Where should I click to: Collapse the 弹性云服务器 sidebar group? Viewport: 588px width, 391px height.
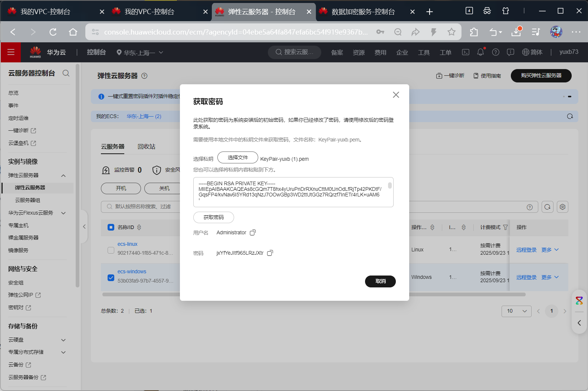point(63,176)
